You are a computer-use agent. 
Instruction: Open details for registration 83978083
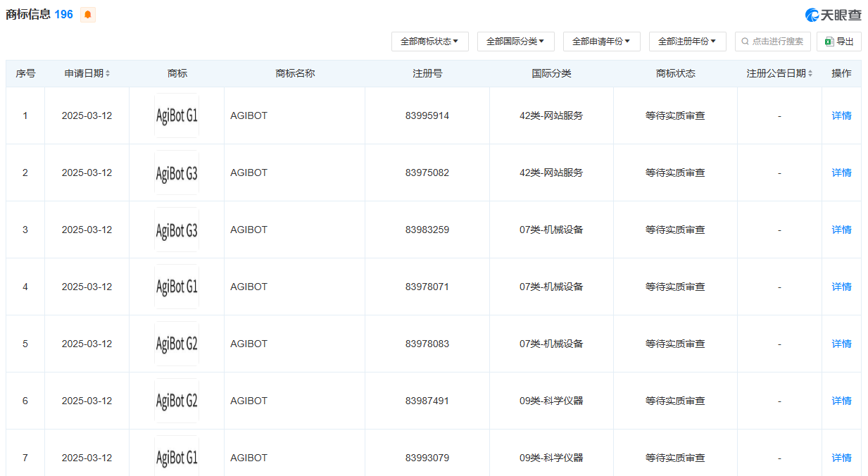pos(841,344)
